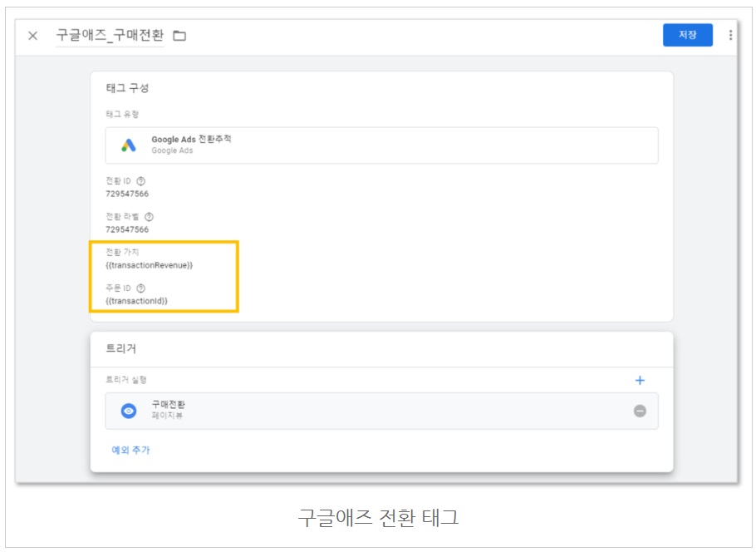Click the 트리거 실행 label

(x=126, y=380)
